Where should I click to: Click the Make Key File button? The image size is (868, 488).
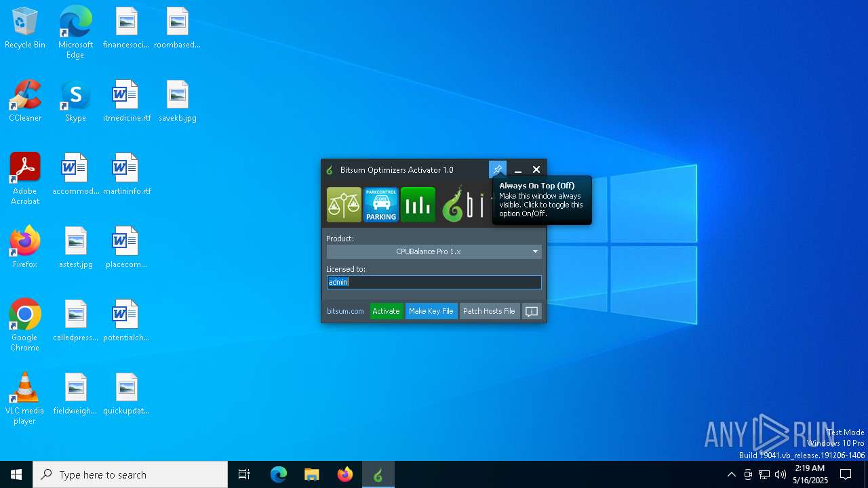[x=431, y=311]
